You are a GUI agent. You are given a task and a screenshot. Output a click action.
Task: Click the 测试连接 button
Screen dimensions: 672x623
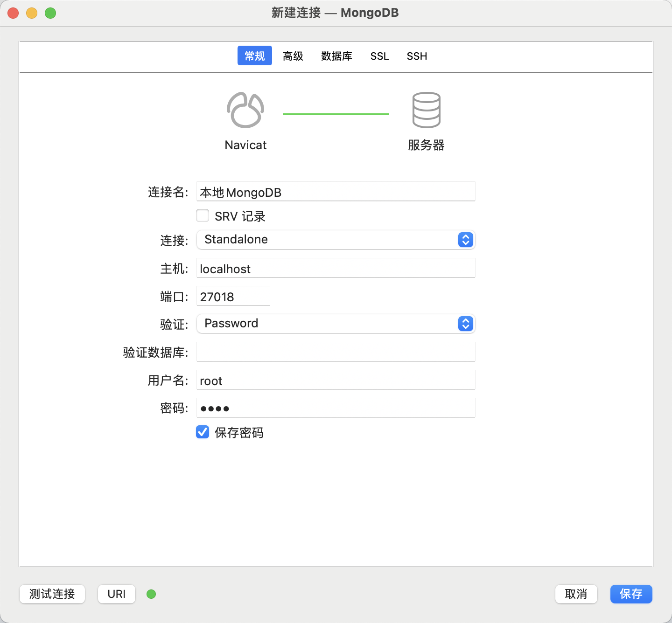pos(52,594)
